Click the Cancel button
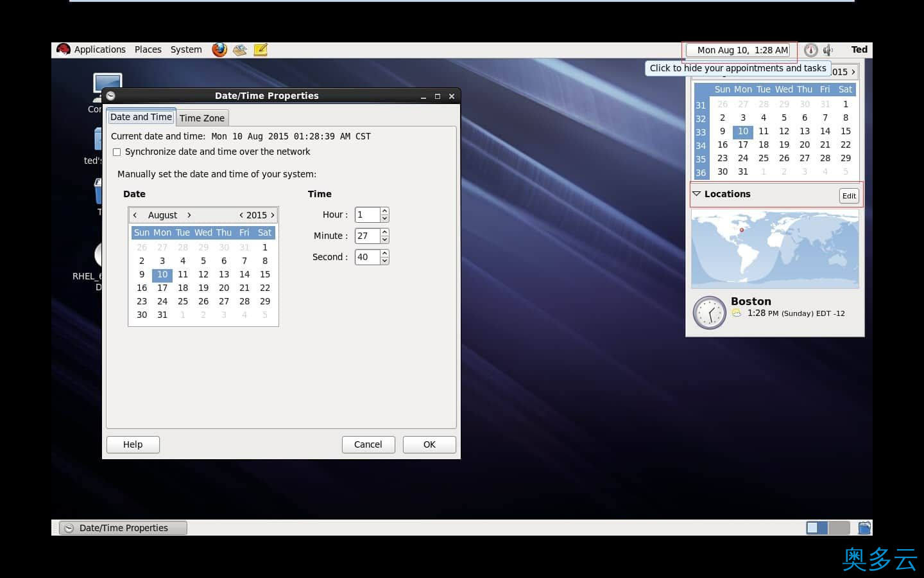 [368, 444]
